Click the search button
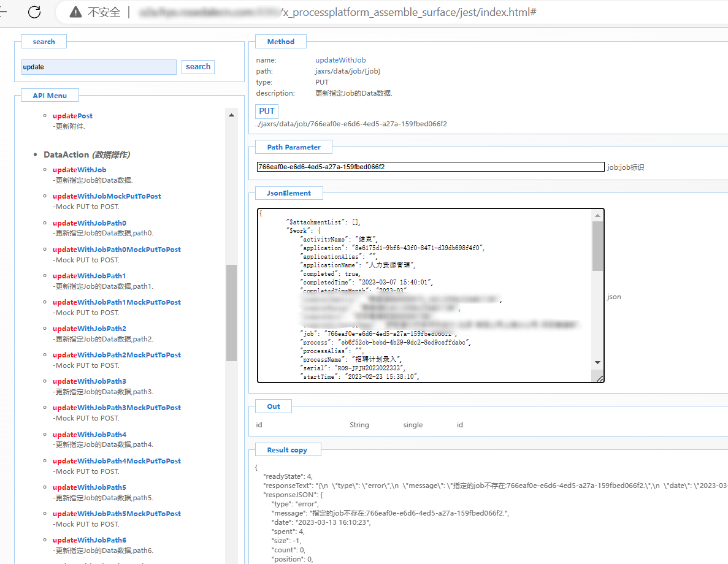 click(197, 67)
